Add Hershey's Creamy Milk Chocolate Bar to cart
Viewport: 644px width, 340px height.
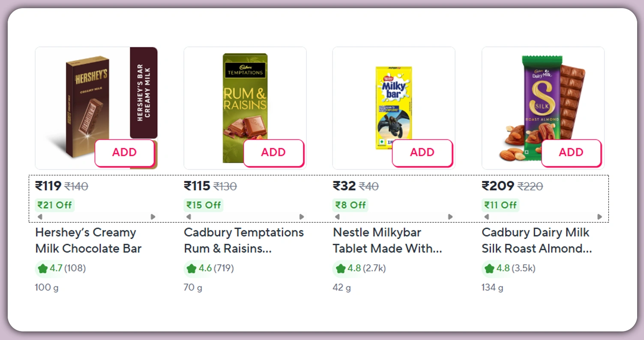124,153
